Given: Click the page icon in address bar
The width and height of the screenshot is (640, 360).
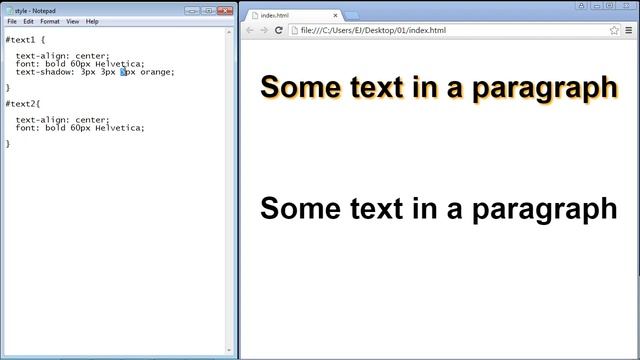Looking at the screenshot, I should click(295, 30).
